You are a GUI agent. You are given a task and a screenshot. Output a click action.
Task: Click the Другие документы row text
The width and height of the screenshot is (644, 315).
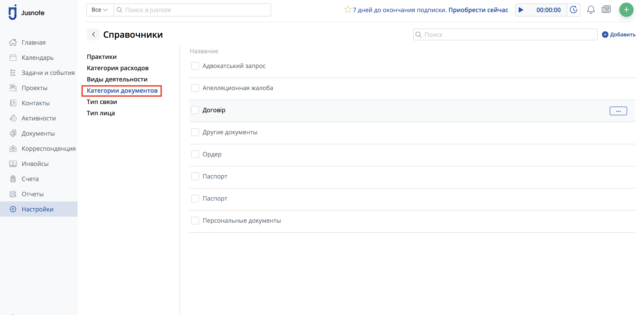point(230,132)
